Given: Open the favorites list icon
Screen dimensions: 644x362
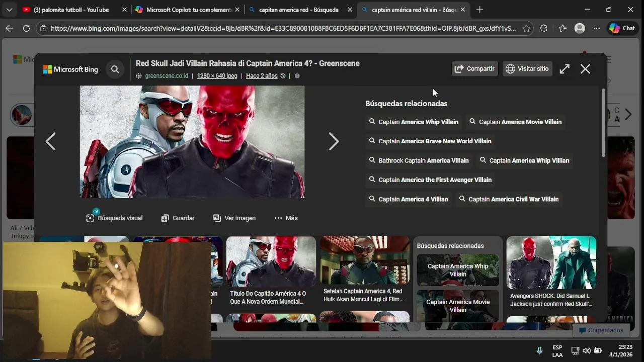Looking at the screenshot, I should [x=562, y=28].
